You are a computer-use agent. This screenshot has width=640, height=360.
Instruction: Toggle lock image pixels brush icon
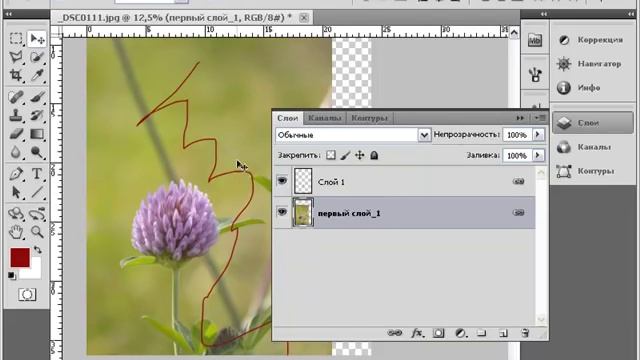pos(345,155)
